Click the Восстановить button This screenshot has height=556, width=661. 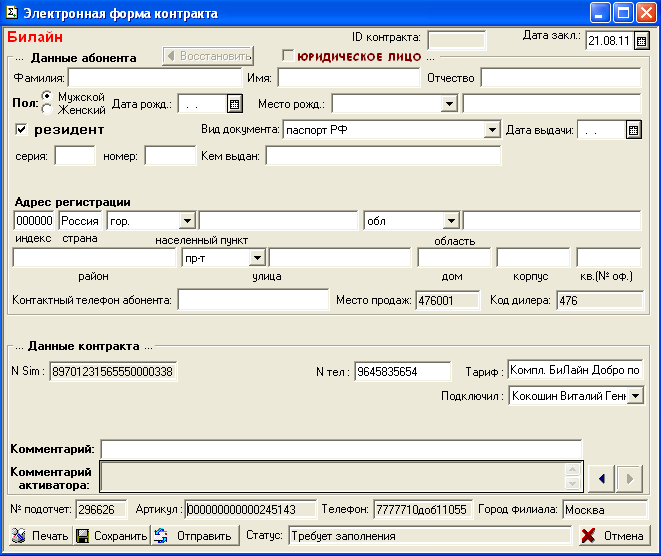click(208, 56)
